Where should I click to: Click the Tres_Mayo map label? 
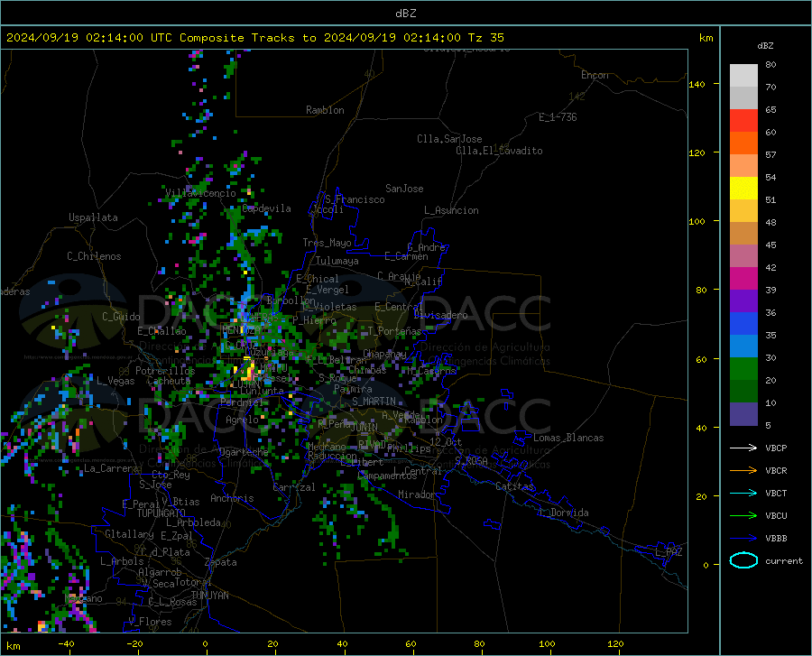click(327, 243)
